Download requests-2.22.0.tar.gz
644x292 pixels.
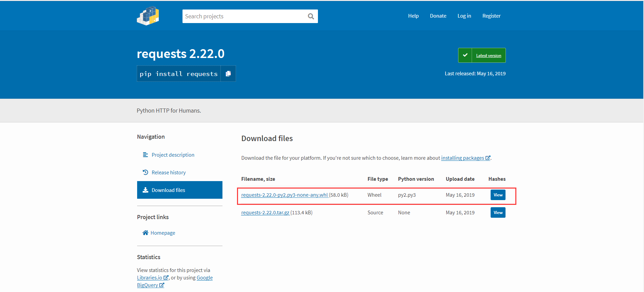coord(265,213)
